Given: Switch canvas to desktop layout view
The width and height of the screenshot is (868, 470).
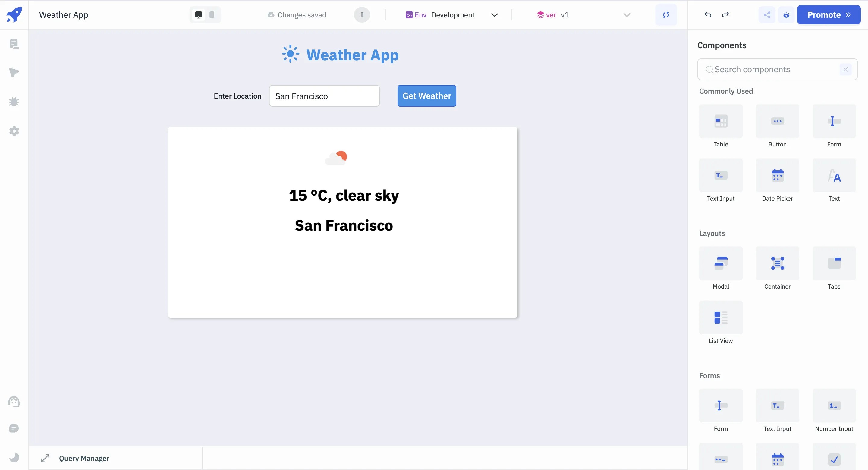Looking at the screenshot, I should (x=198, y=15).
